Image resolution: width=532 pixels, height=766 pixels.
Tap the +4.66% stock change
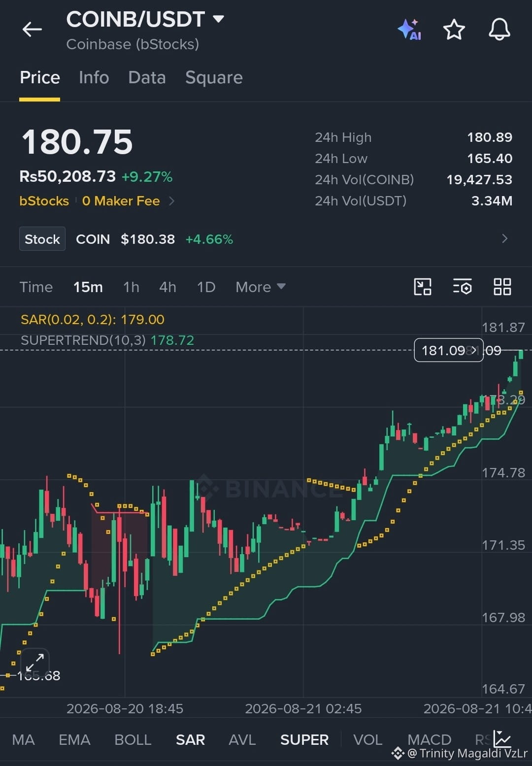[209, 239]
